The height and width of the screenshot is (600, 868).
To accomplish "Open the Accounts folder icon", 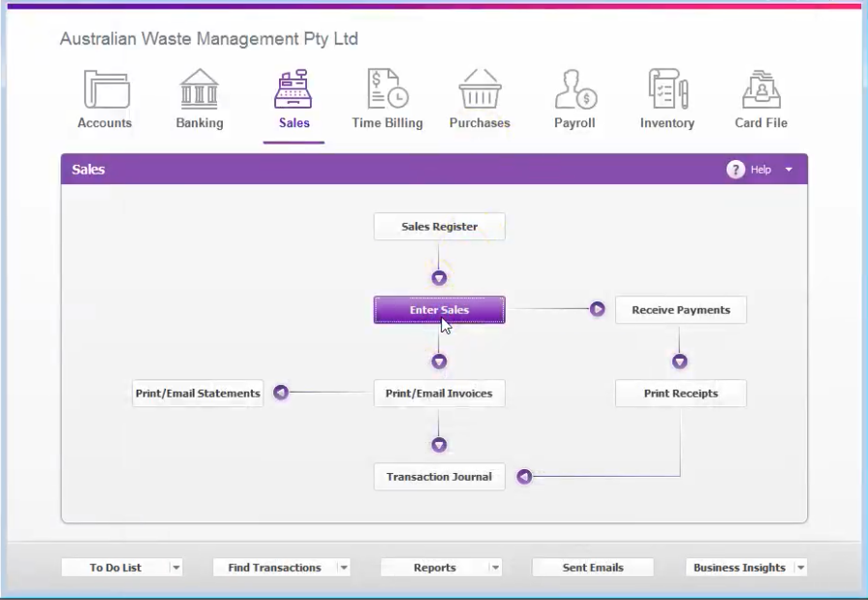I will point(107,88).
